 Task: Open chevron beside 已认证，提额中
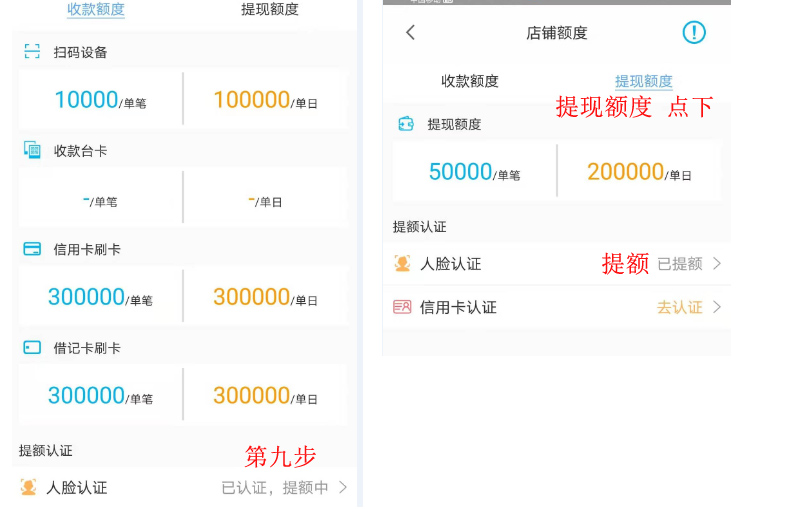pyautogui.click(x=343, y=488)
